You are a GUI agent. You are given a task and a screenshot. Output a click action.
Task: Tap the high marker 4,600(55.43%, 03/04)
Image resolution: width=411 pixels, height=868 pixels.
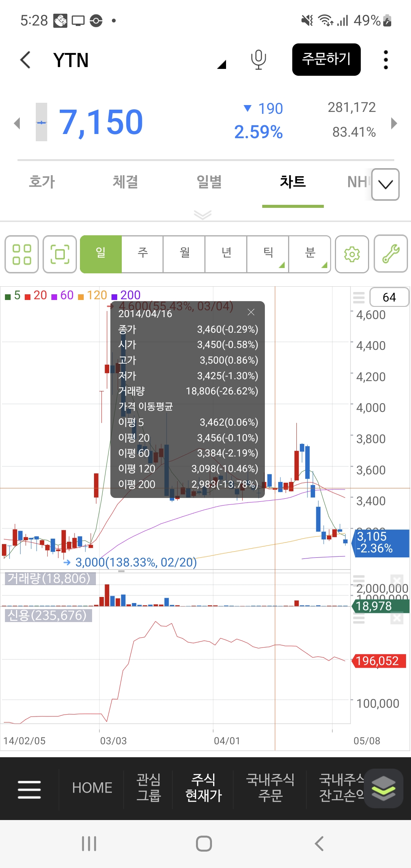[x=176, y=306]
